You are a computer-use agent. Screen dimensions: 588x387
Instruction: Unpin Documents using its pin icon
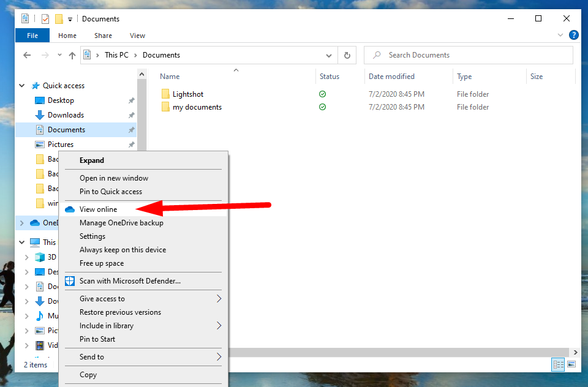(131, 130)
